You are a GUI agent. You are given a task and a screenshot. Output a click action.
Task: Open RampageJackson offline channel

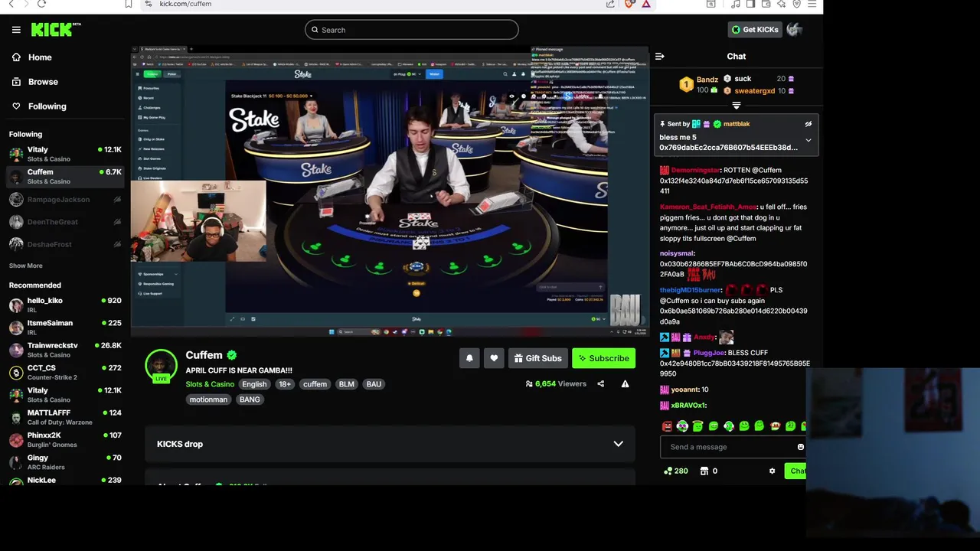(65, 200)
